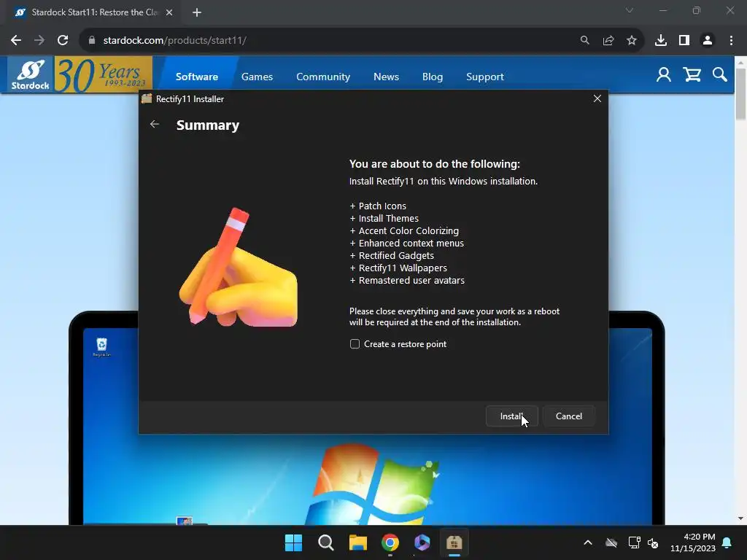
Task: Bookmark this page with the star icon
Action: tap(632, 41)
